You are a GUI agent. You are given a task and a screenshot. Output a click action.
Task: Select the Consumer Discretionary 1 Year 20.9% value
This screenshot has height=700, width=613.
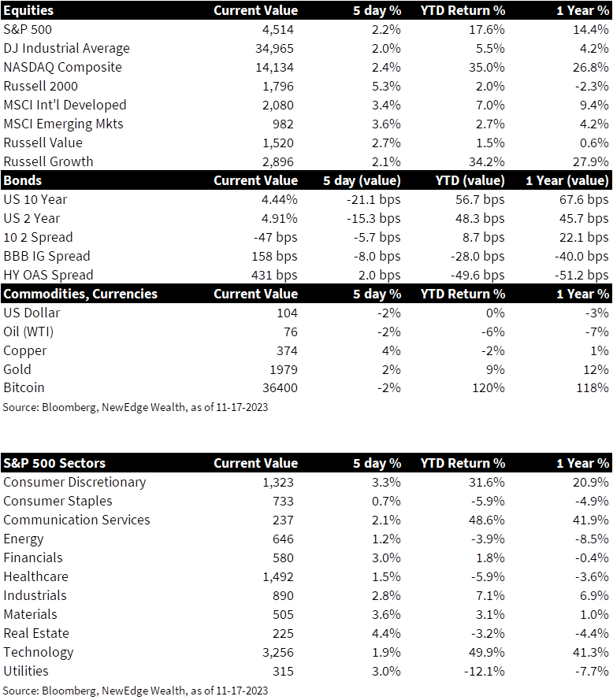point(591,482)
